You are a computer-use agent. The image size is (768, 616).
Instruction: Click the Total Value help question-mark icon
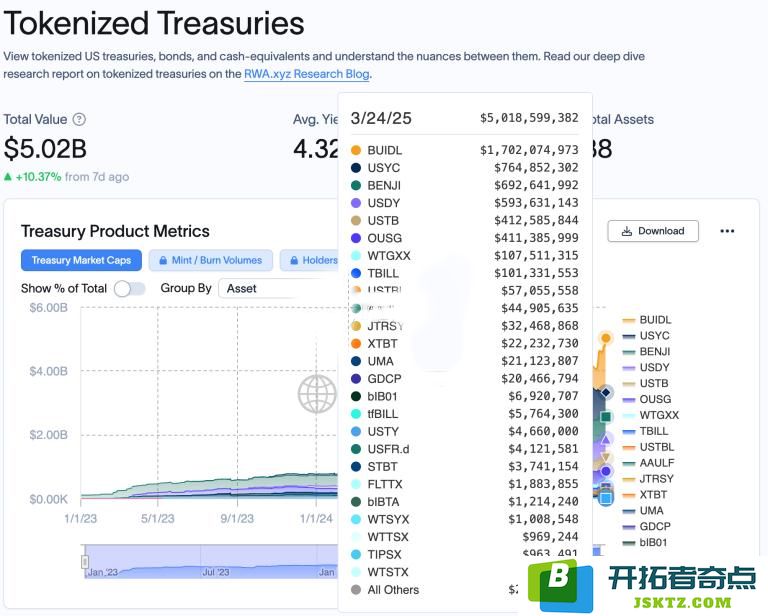(x=79, y=119)
